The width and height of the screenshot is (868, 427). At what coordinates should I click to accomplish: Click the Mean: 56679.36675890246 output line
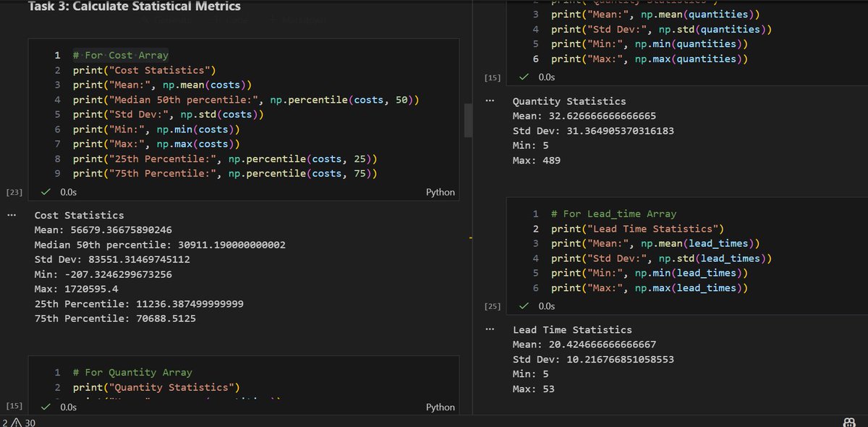(103, 229)
